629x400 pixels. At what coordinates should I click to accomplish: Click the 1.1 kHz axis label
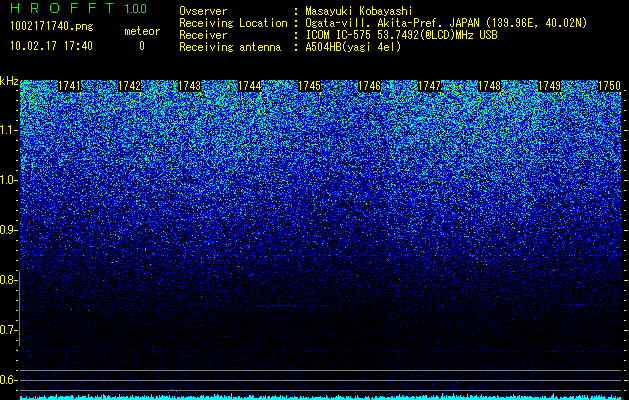pos(7,130)
